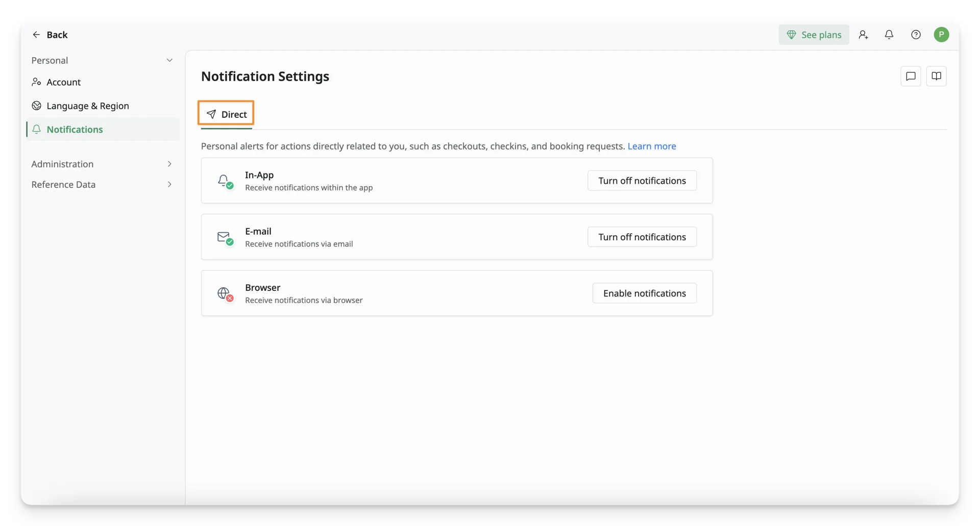This screenshot has width=980, height=526.
Task: Expand the Administration section chevron
Action: pyautogui.click(x=169, y=164)
